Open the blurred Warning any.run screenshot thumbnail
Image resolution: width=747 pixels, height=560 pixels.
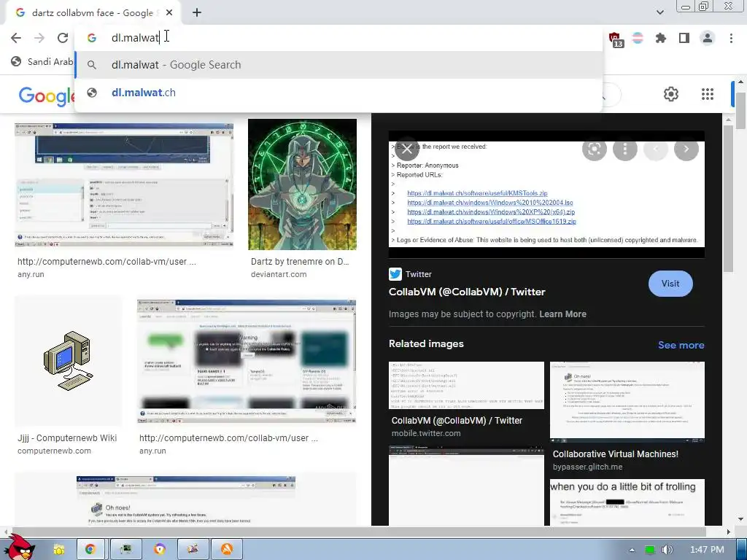coord(247,362)
